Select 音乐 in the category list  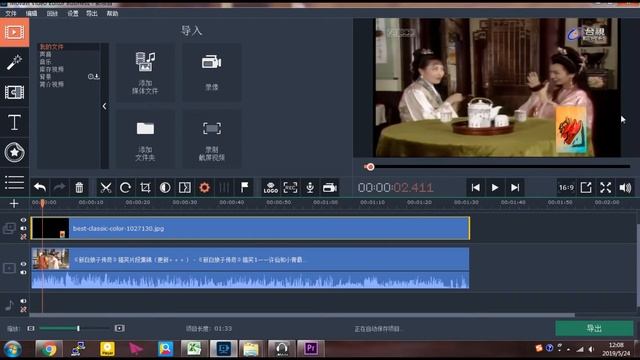point(46,62)
